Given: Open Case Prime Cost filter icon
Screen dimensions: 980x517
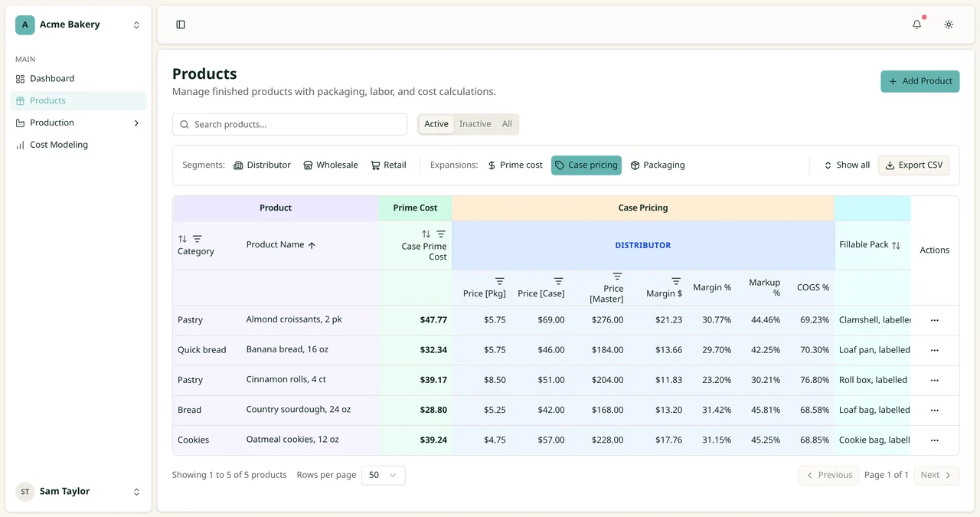Looking at the screenshot, I should click(441, 234).
